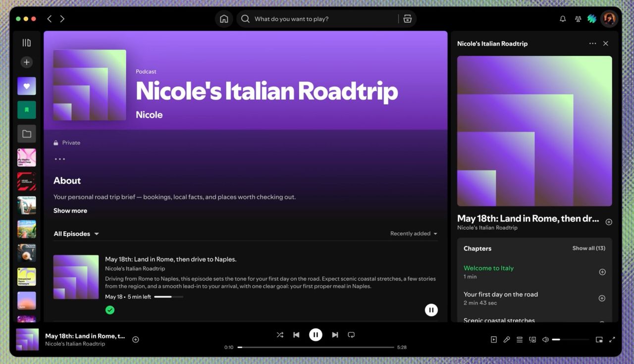Add the playing episode from bottom bar plus
The width and height of the screenshot is (634, 364).
[x=136, y=339]
